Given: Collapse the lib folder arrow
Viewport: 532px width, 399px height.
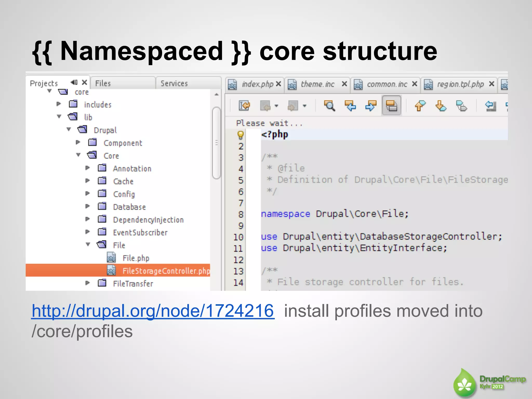Looking at the screenshot, I should tap(59, 116).
